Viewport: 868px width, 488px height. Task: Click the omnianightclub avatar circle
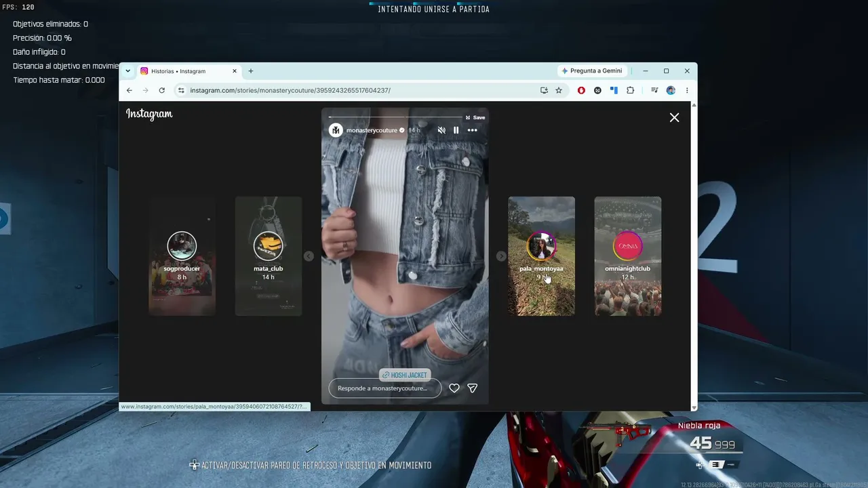(628, 246)
